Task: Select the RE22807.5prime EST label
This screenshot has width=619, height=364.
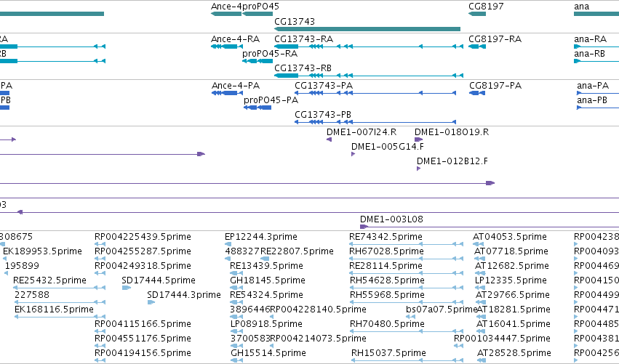Action: tap(297, 251)
